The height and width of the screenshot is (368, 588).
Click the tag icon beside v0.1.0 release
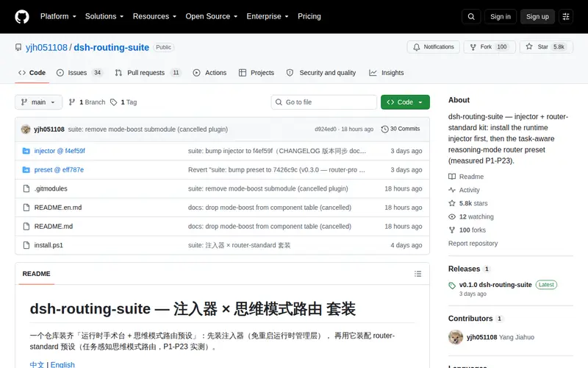click(452, 286)
